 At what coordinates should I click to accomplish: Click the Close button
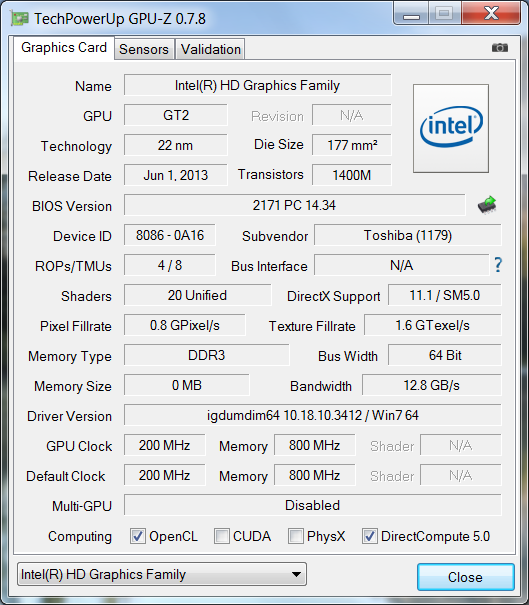465,577
